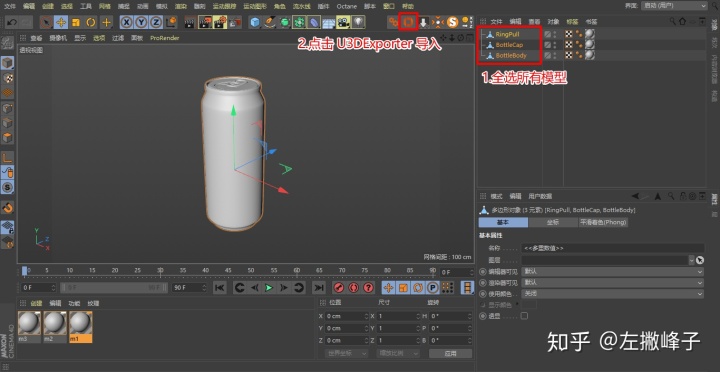The image size is (720, 372).
Task: Click frame 30 on the timeline ruler
Action: point(160,271)
